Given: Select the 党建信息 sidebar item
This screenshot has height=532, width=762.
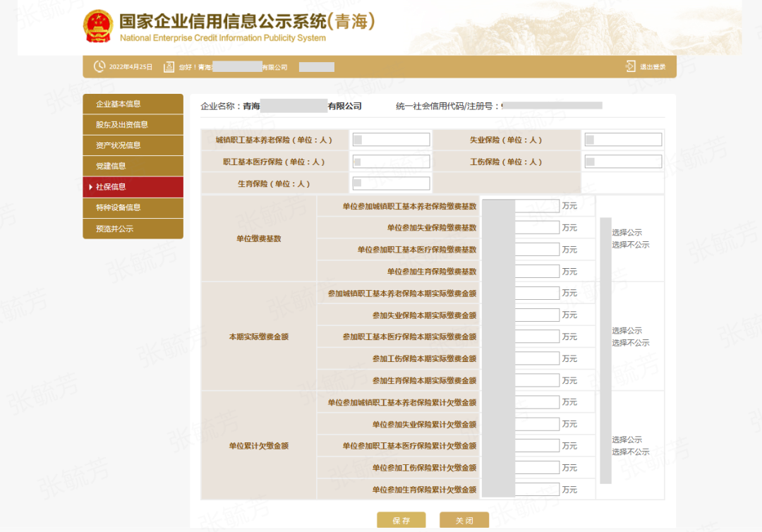Looking at the screenshot, I should [x=133, y=166].
